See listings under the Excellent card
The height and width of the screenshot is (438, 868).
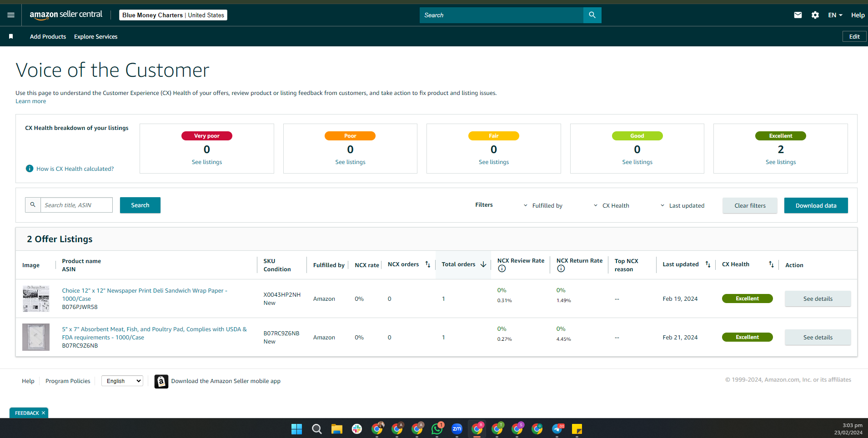(781, 162)
